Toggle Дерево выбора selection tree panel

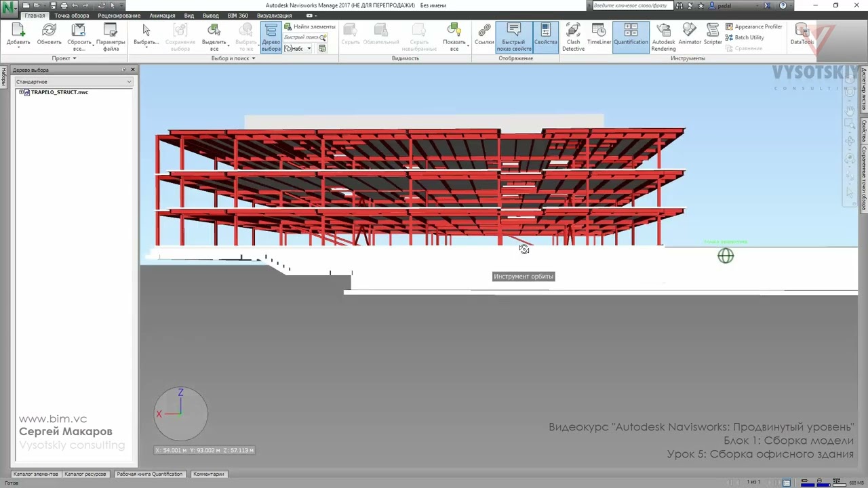[x=271, y=37]
